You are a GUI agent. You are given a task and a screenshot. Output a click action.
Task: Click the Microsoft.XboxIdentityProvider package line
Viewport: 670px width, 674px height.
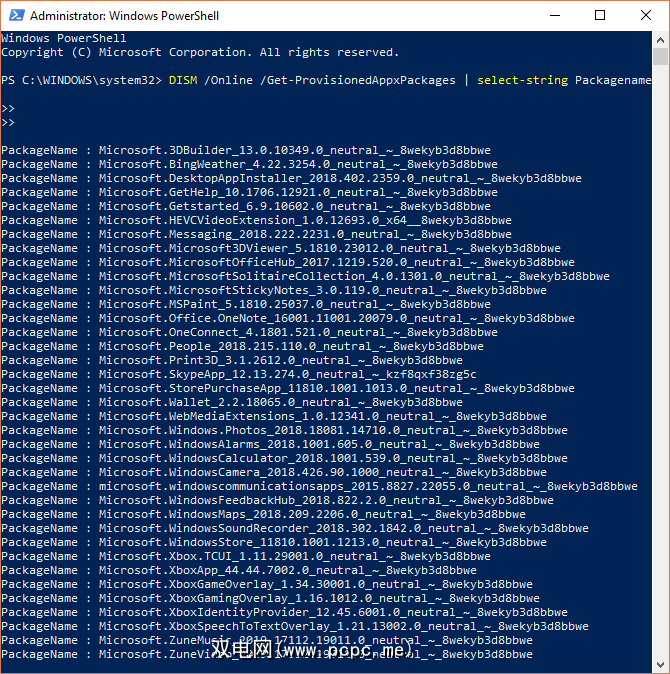click(285, 612)
